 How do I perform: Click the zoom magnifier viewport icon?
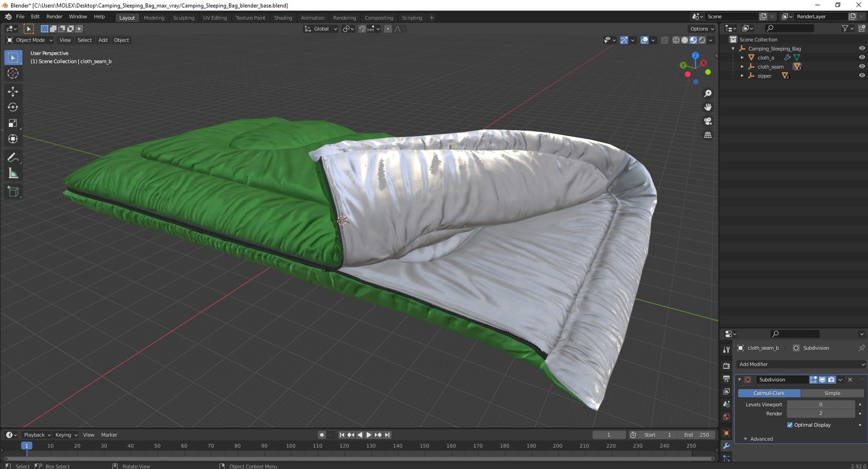(708, 94)
